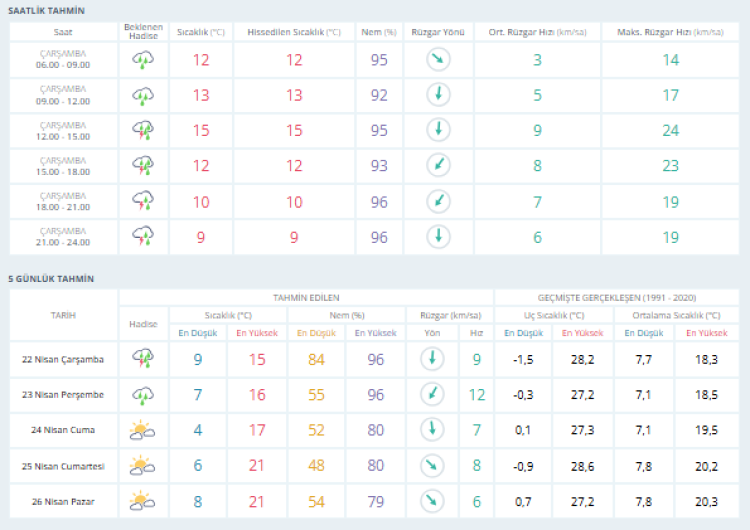This screenshot has height=530, width=750.
Task: Click the 23 Nisan Perşembe date label
Action: [x=64, y=394]
